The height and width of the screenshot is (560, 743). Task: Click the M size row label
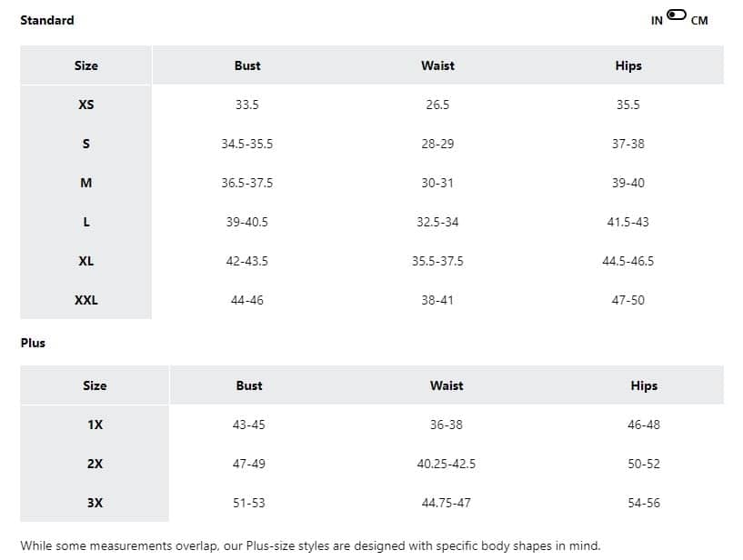(86, 183)
